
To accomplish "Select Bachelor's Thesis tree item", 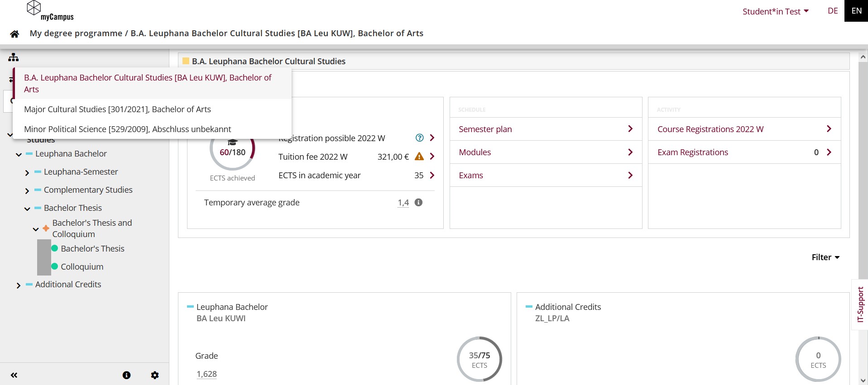I will (92, 248).
